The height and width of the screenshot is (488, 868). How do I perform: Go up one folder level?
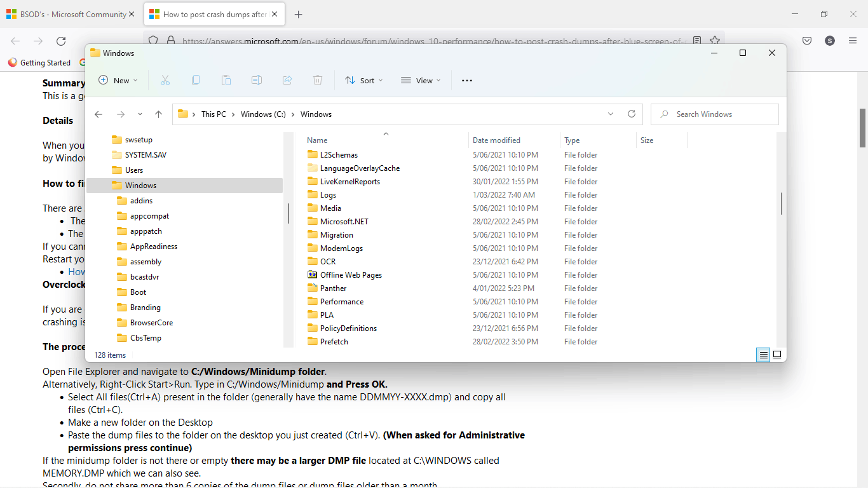tap(159, 114)
